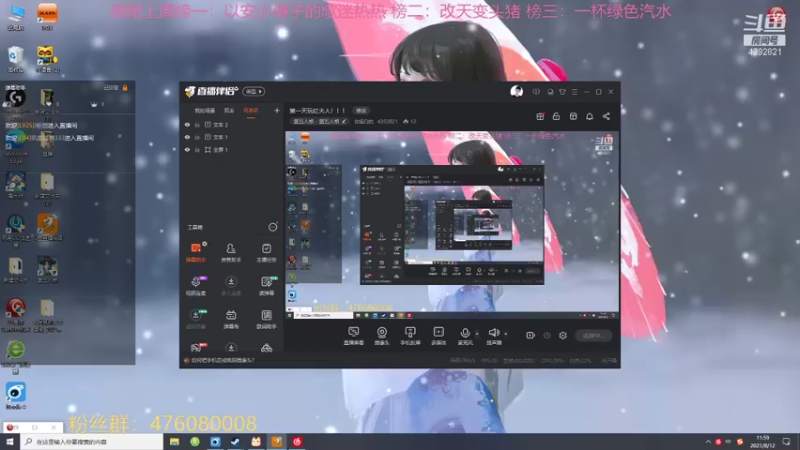Viewport: 800px width, 450px height.
Task: Select the 全屏 1 source row
Action: pyautogui.click(x=232, y=149)
